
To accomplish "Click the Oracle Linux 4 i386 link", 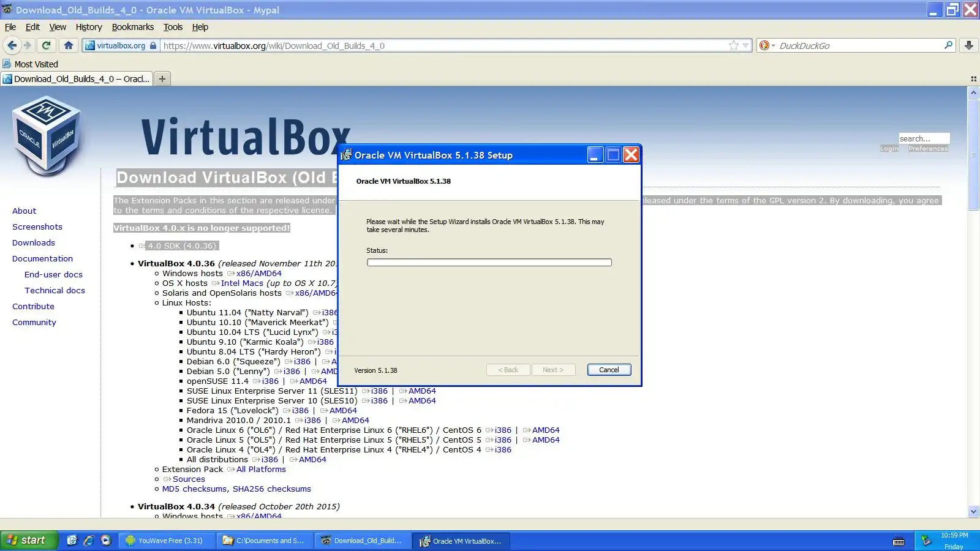I will (503, 449).
